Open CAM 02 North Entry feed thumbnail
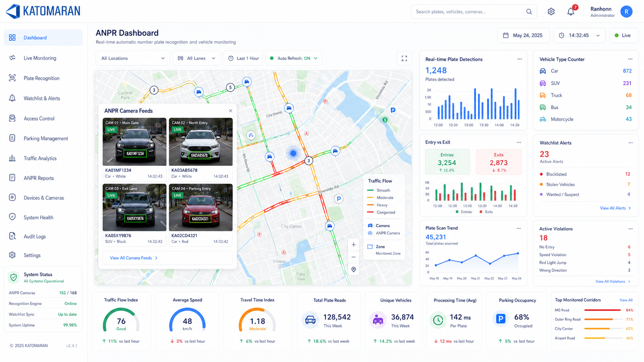Screen dimensions: 644x362 click(x=201, y=142)
